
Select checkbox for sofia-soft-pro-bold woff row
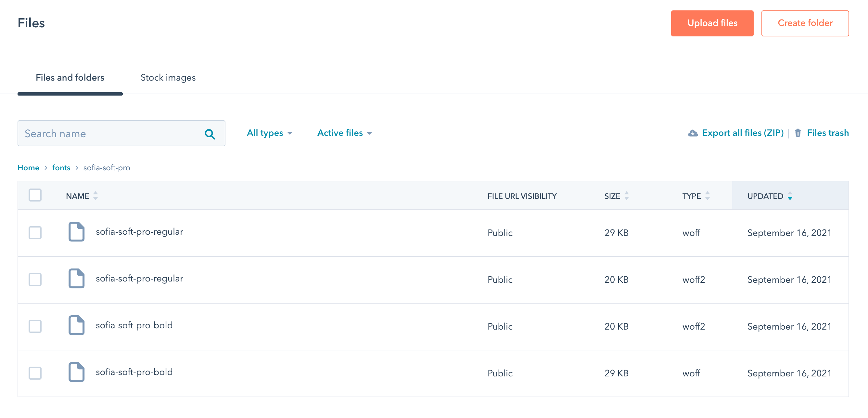coord(35,373)
